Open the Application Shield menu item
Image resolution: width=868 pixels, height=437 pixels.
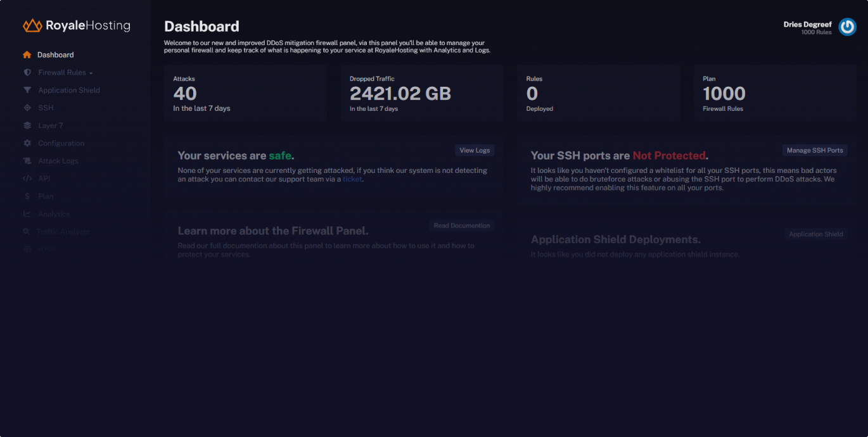[x=69, y=91]
